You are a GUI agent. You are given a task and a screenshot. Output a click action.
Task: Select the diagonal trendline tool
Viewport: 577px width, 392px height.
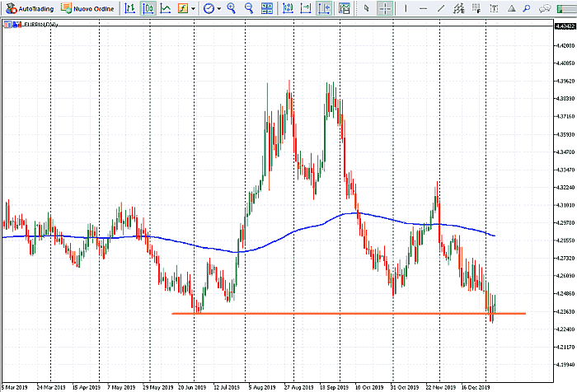tap(441, 8)
